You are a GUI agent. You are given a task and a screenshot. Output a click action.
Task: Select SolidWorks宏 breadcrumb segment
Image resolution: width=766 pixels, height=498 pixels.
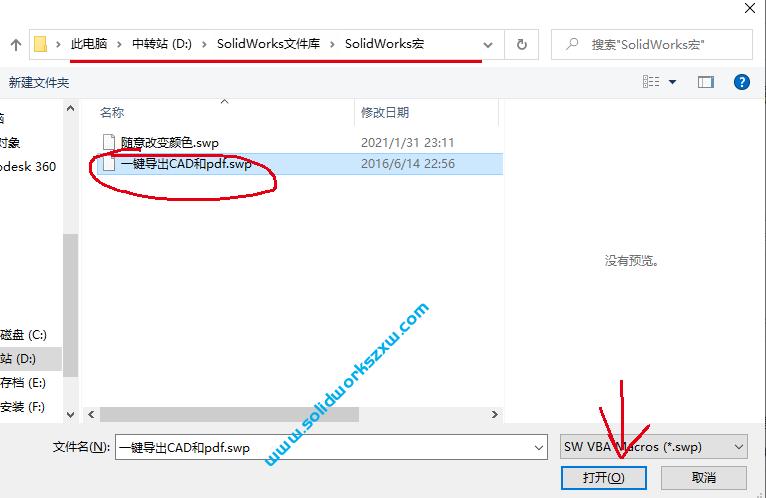[384, 44]
